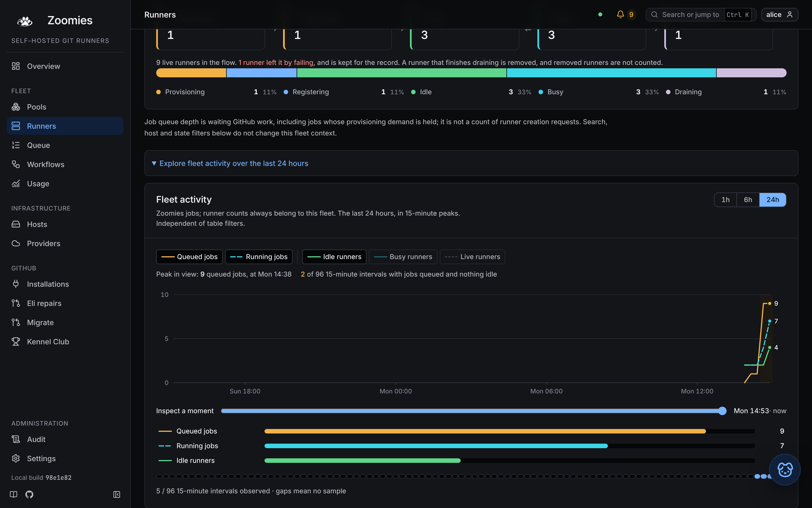This screenshot has width=812, height=508.
Task: Open documentation book icon in sidebar footer
Action: [x=14, y=494]
